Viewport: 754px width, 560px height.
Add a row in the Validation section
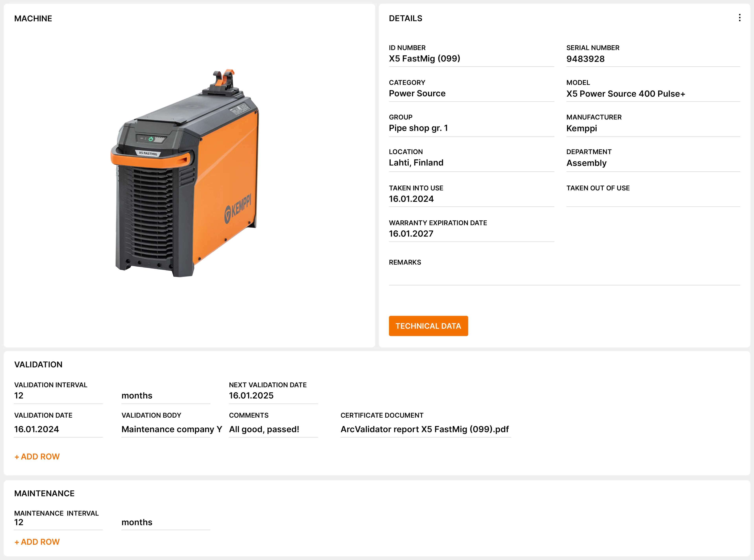click(37, 457)
